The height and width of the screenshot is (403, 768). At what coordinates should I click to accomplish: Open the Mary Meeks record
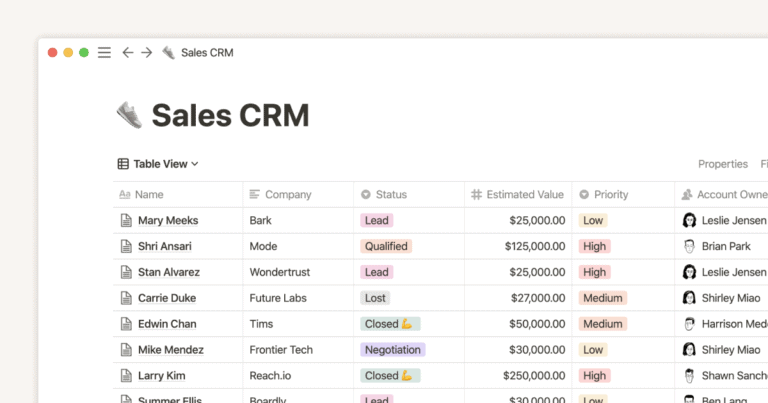click(167, 220)
